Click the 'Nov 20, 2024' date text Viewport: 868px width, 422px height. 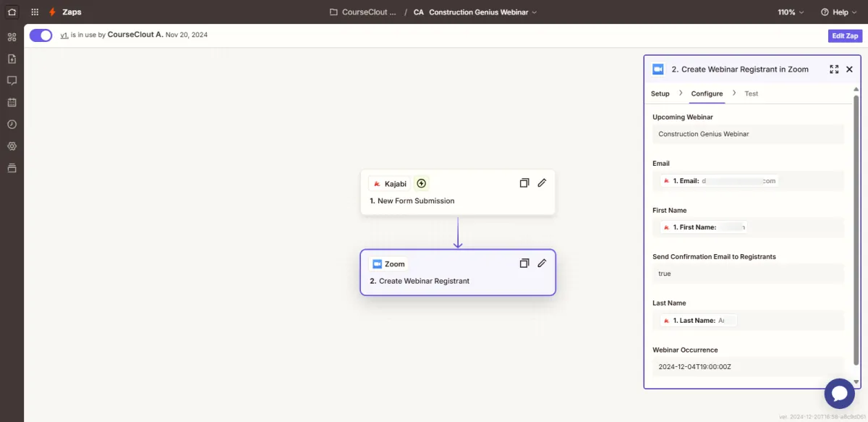(187, 35)
